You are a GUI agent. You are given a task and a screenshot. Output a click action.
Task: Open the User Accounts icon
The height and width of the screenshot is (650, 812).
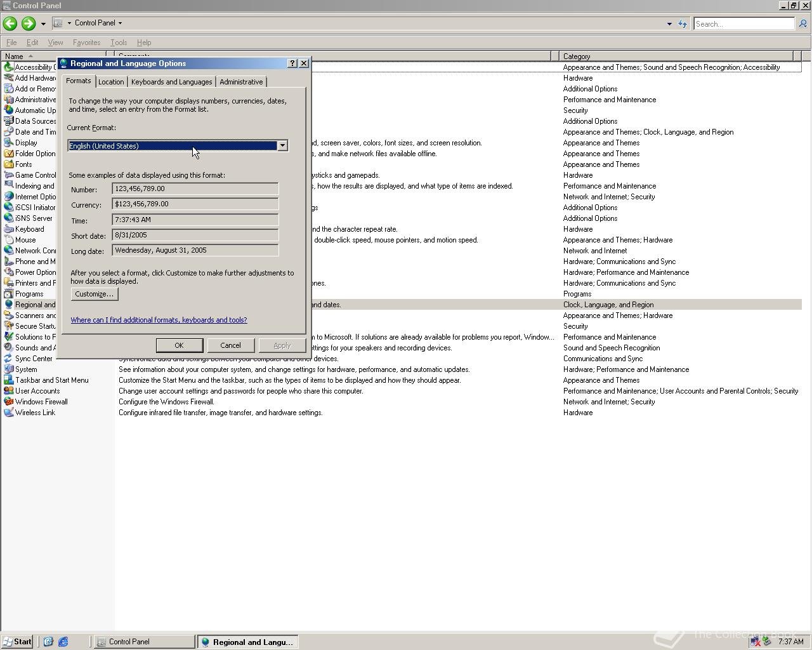pos(9,391)
